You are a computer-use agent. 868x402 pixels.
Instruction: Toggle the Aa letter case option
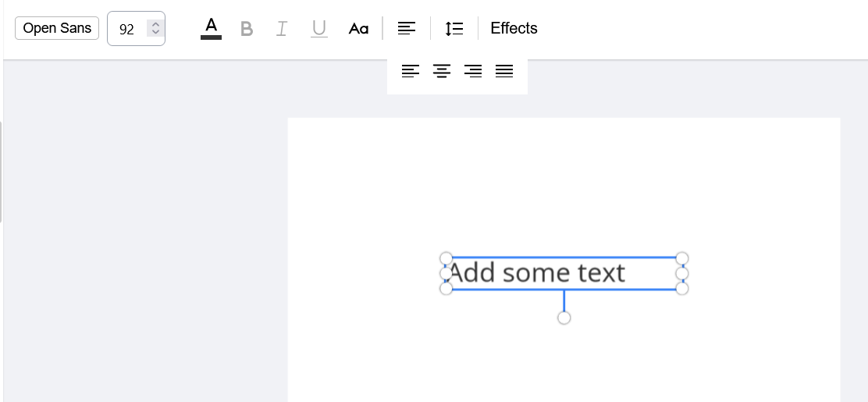click(x=358, y=29)
